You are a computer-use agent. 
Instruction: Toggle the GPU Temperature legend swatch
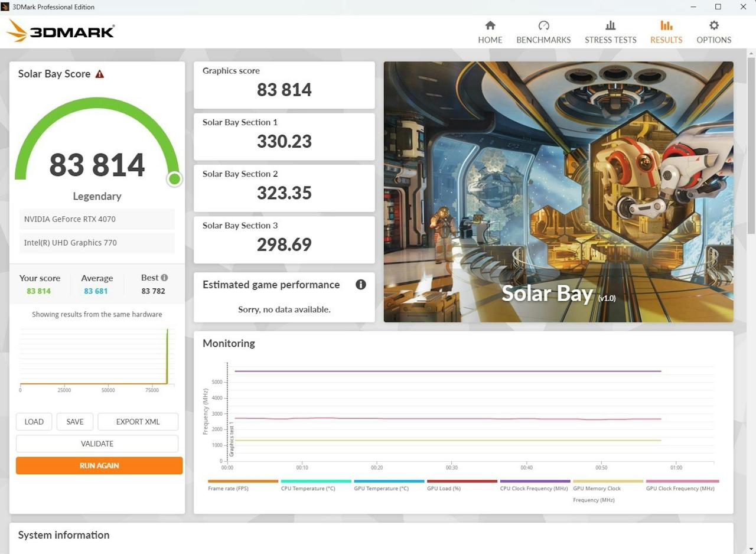[x=389, y=481]
